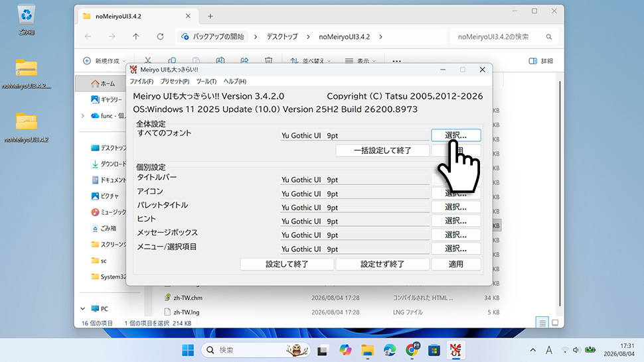Open a new Explorer tab with plus
The height and width of the screenshot is (362, 644).
coord(210,17)
